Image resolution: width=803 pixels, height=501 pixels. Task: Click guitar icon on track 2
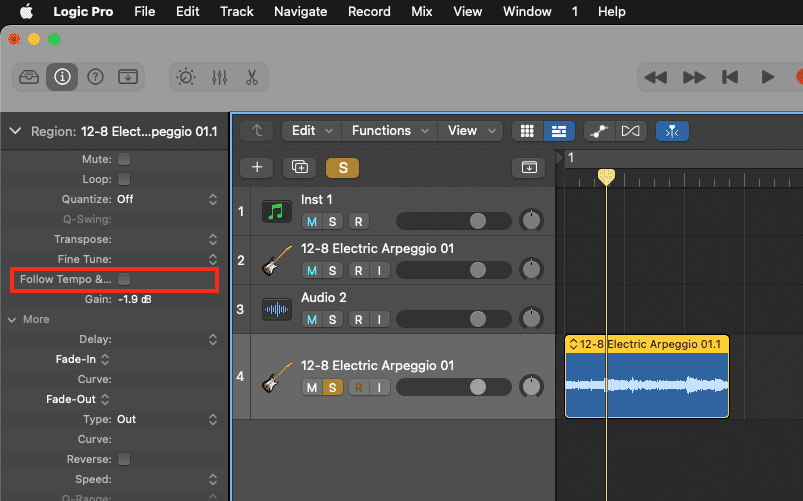(x=277, y=260)
